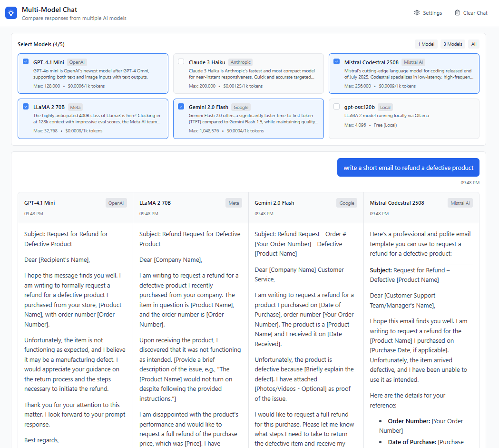Click '$0.00125/1k tokens' on Claude 3 Haiku card

click(x=243, y=86)
